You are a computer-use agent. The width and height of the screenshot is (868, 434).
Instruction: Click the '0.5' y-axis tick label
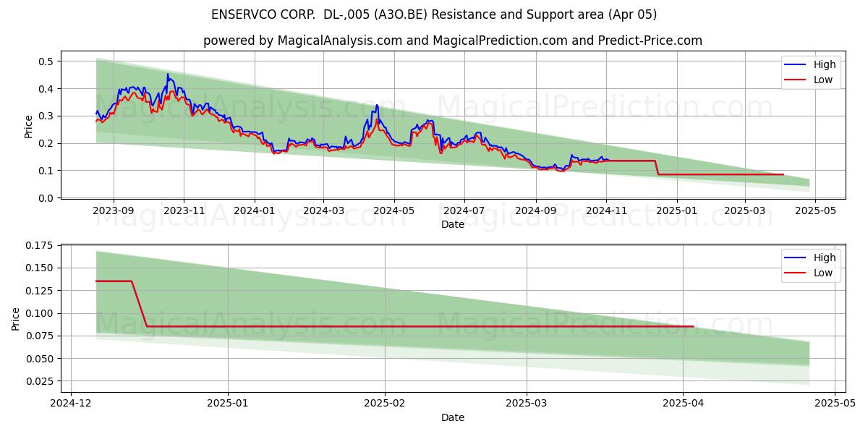coord(46,61)
